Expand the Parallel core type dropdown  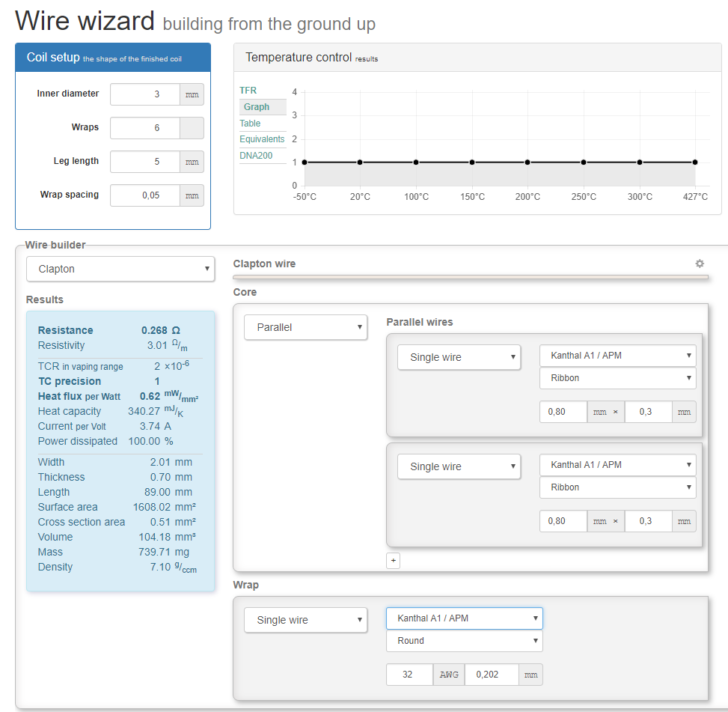(305, 328)
